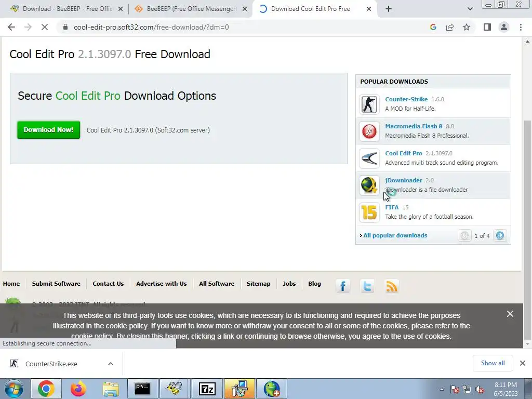Close the Download - BeeBEEP tab
Image resolution: width=532 pixels, height=399 pixels.
click(x=121, y=9)
